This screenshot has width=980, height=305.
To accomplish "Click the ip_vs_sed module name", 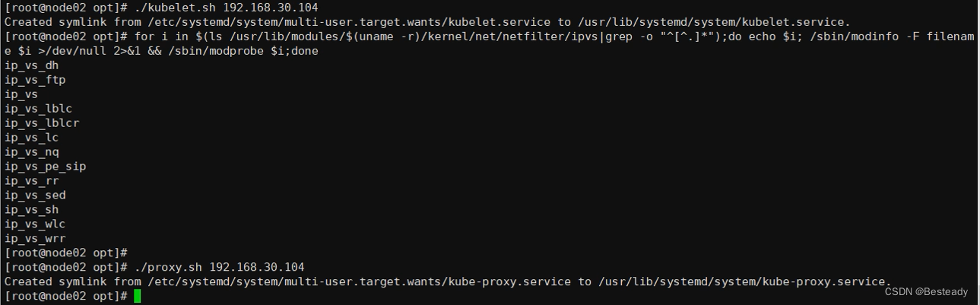I will point(35,195).
